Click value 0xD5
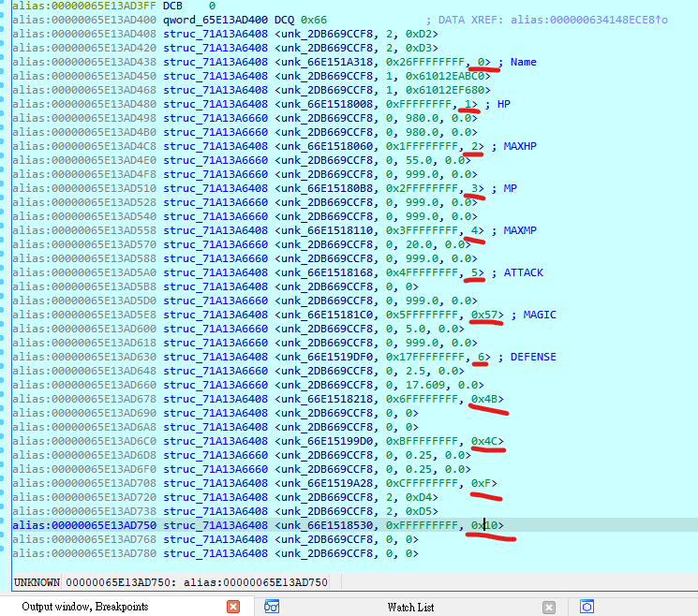The height and width of the screenshot is (616, 698). tap(419, 511)
